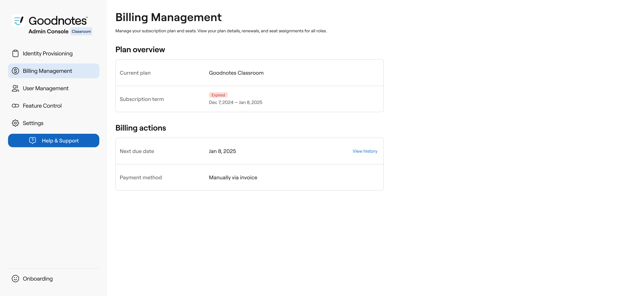Open Feature Control section

click(x=42, y=106)
